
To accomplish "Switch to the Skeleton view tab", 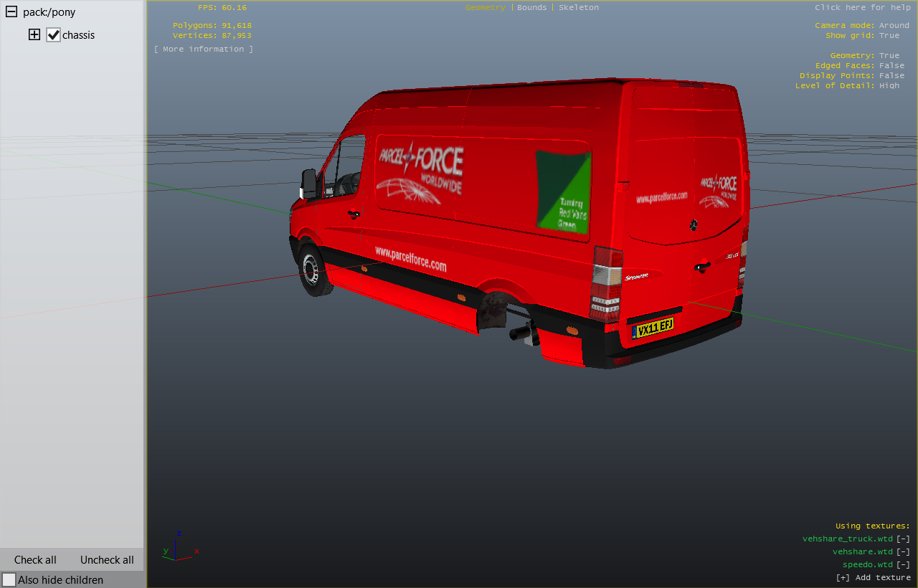I will [x=579, y=7].
